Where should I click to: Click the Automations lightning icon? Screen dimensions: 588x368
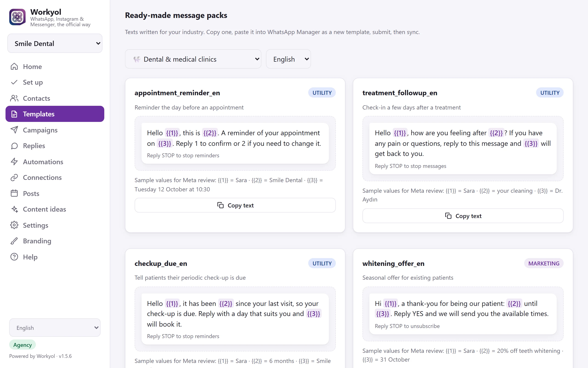(x=14, y=162)
